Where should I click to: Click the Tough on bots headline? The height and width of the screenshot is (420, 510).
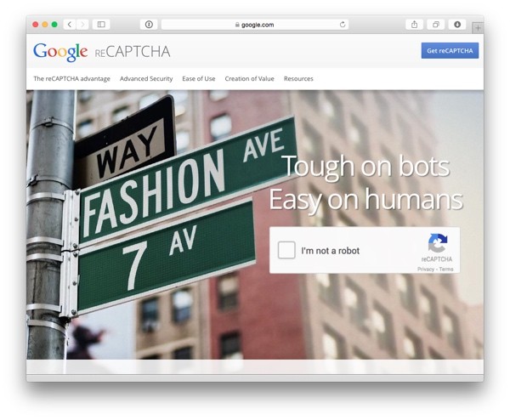click(x=365, y=167)
